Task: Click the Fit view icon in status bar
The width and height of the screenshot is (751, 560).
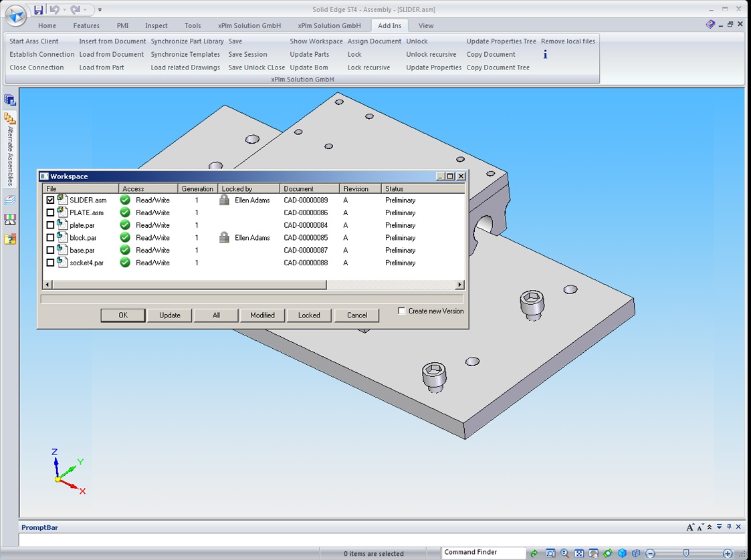Action: click(x=579, y=553)
